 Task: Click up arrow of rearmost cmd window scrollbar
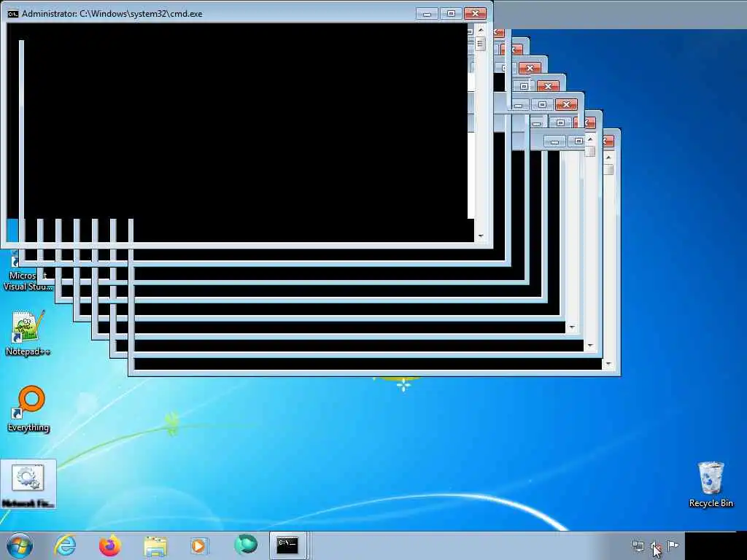coord(608,157)
